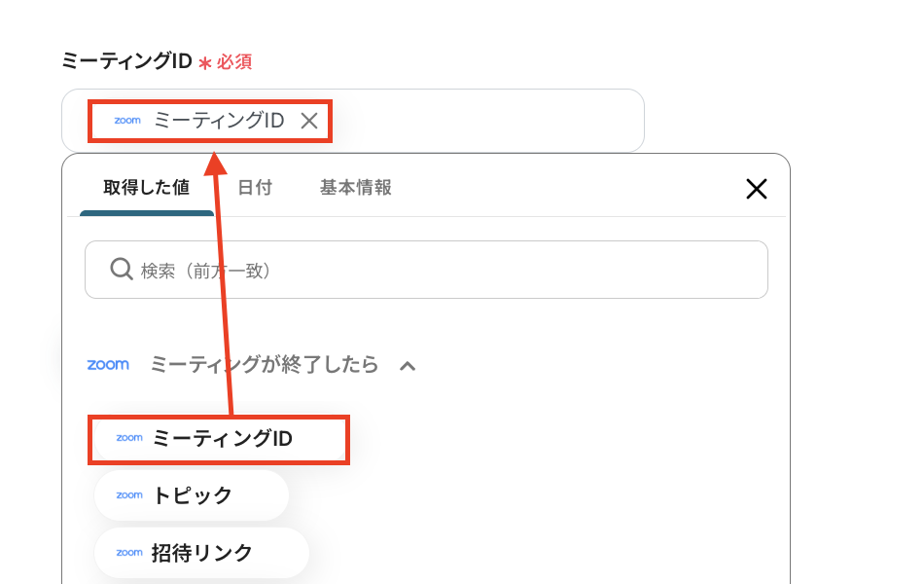
Task: Pick the 招待リンク value option
Action: pos(202,553)
